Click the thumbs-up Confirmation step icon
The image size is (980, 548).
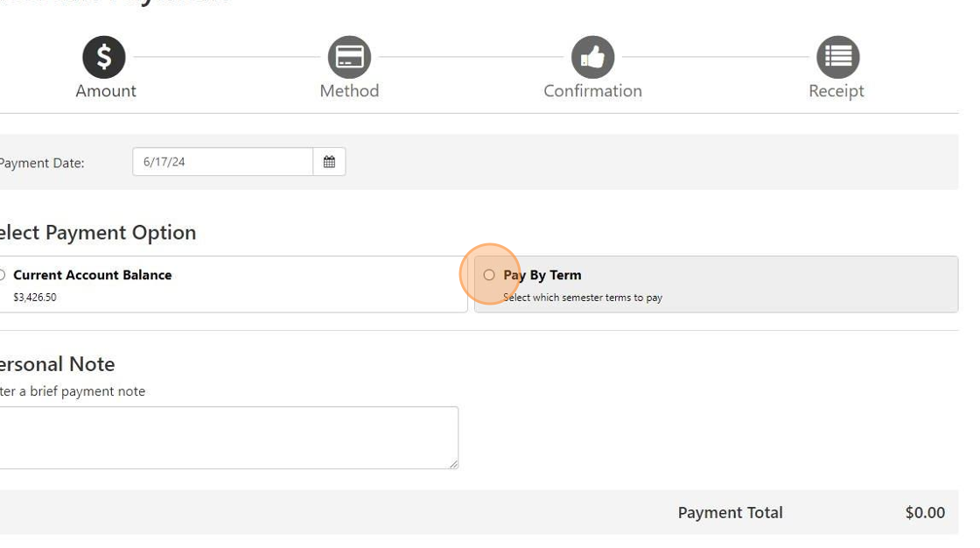pyautogui.click(x=592, y=57)
